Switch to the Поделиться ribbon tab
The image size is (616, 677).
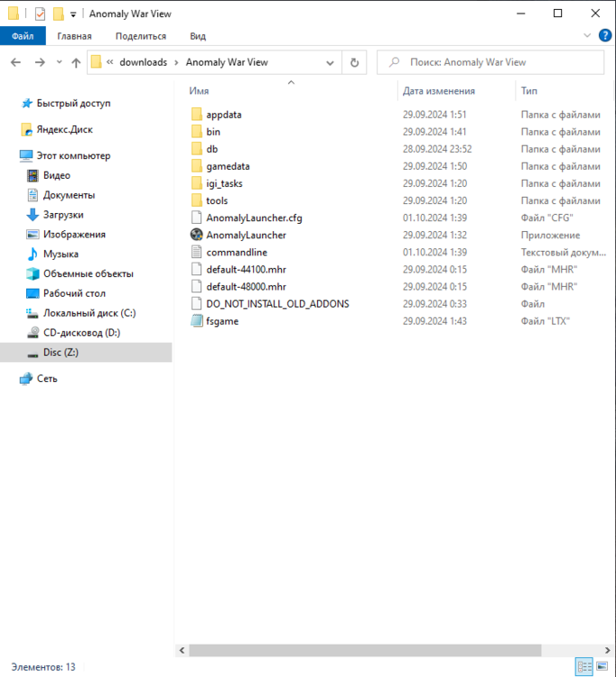[x=141, y=36]
